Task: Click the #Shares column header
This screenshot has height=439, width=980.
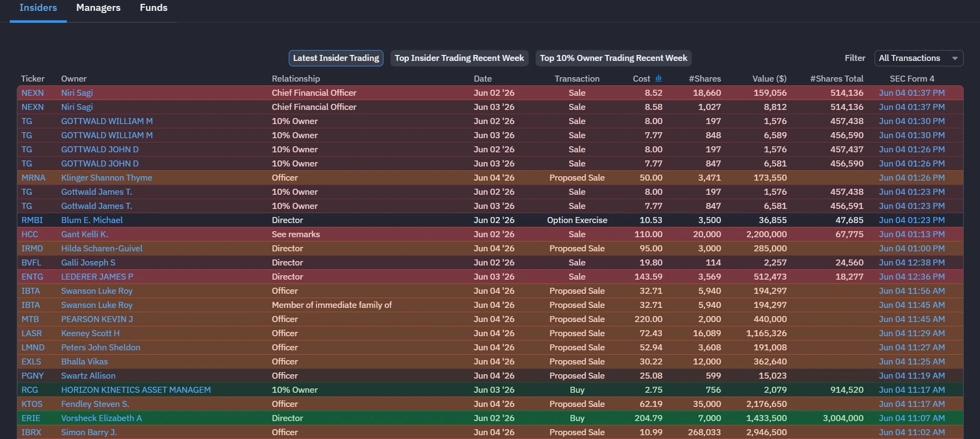Action: pyautogui.click(x=705, y=79)
